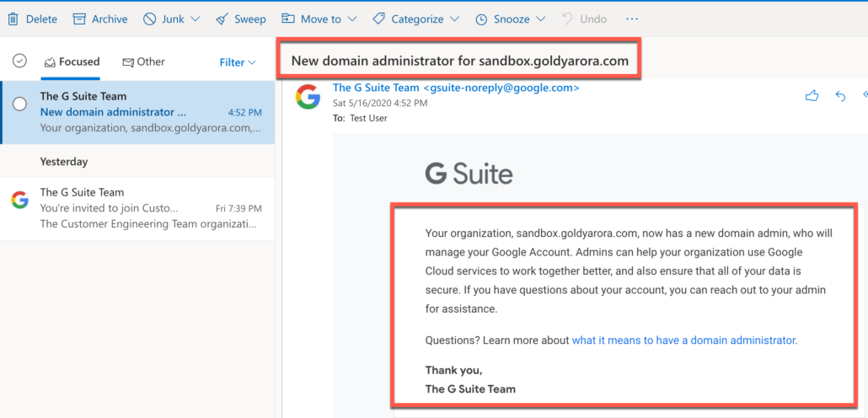The height and width of the screenshot is (418, 868).
Task: Reply to the message using arrow icon
Action: pyautogui.click(x=839, y=96)
